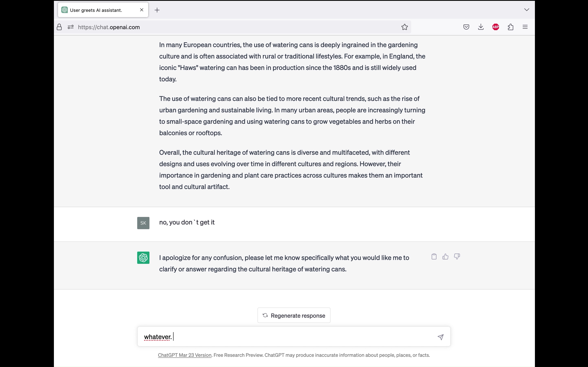Click the chat.openai.com address bar
The height and width of the screenshot is (367, 588).
[x=219, y=27]
